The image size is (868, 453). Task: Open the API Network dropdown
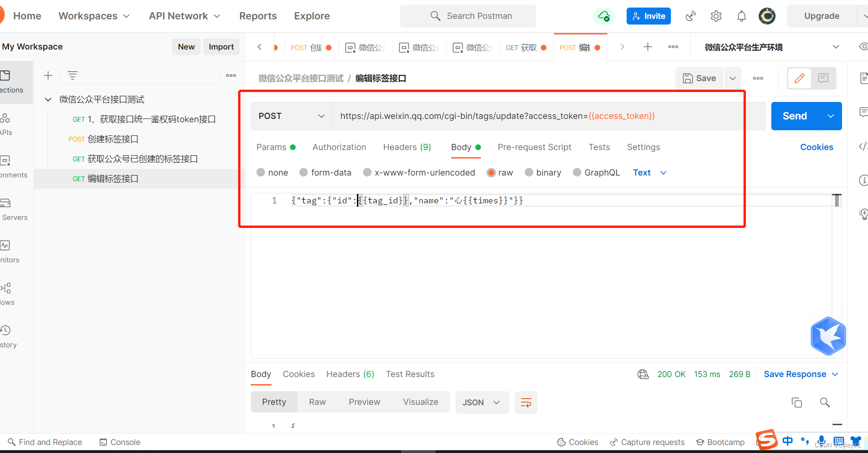[184, 16]
